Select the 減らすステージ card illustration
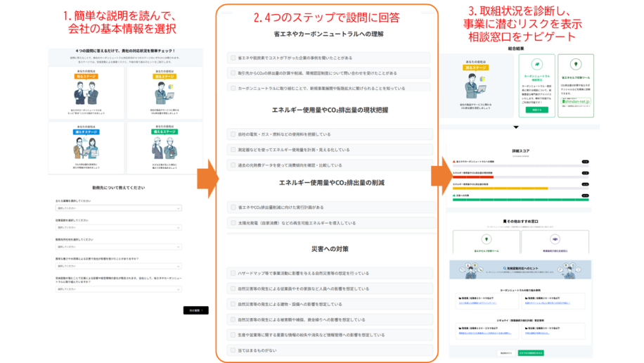The image size is (644, 363). click(x=86, y=148)
